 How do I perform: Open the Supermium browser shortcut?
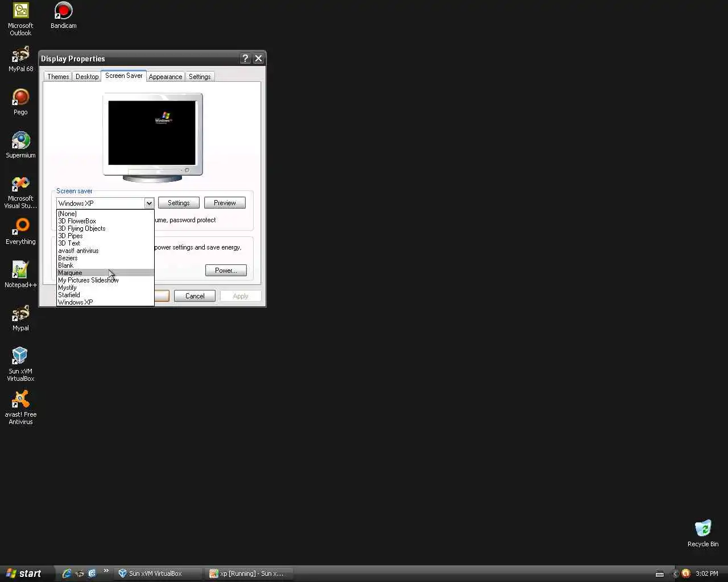click(x=20, y=145)
